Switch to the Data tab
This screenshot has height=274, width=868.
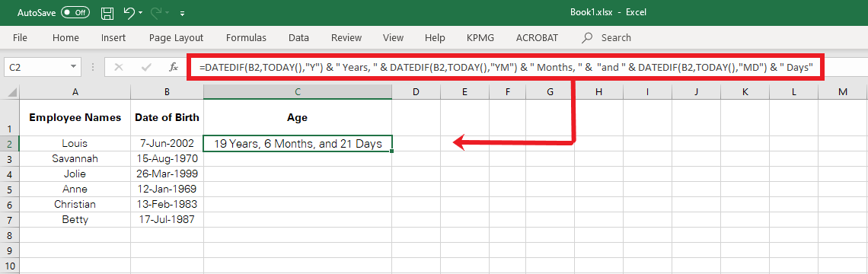tap(298, 37)
